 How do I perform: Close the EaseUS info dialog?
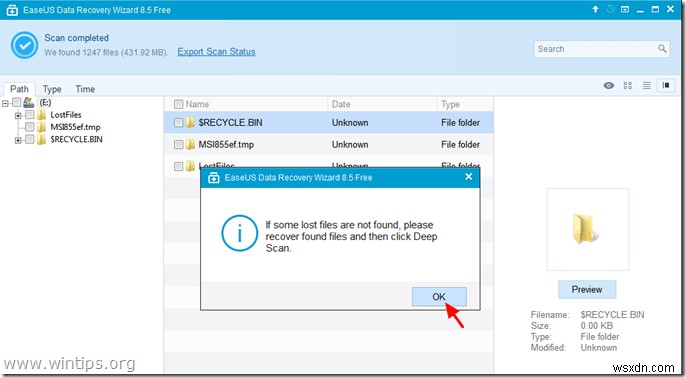pos(469,177)
